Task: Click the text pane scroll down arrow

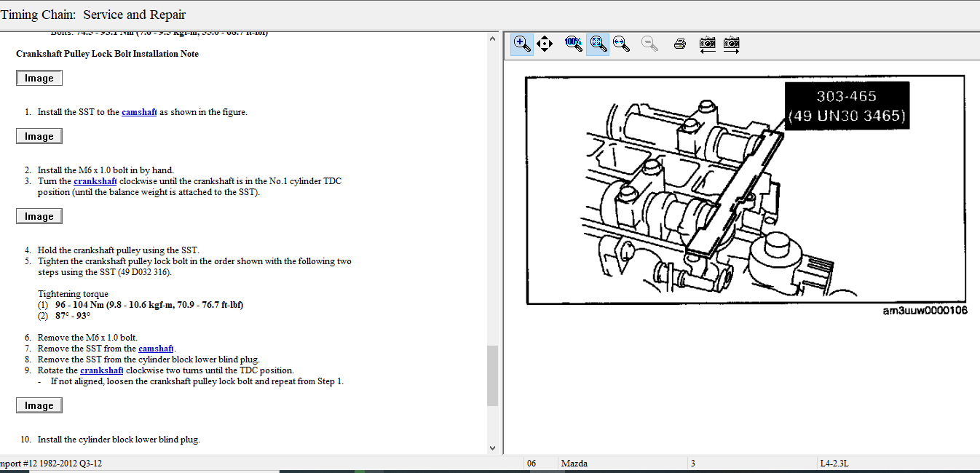Action: pyautogui.click(x=493, y=448)
